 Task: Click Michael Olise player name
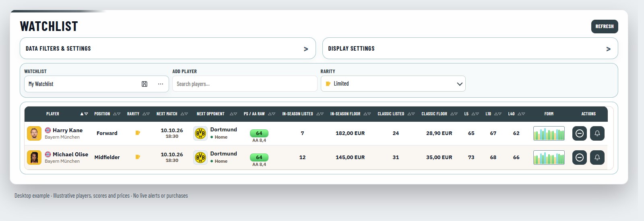[x=70, y=154]
